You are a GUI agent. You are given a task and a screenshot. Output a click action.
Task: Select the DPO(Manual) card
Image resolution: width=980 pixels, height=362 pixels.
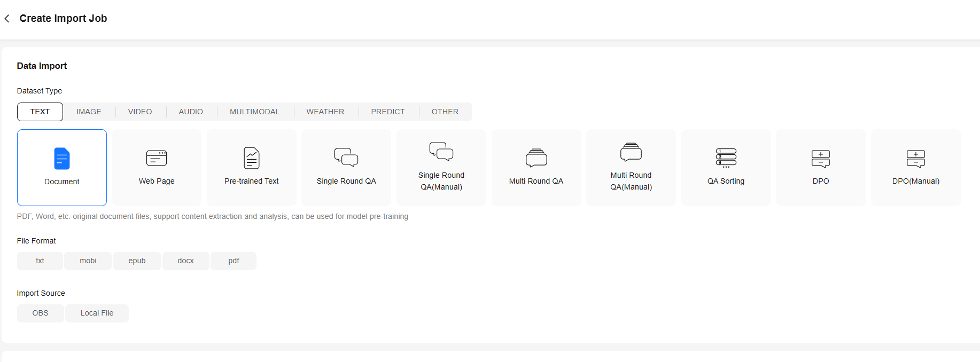pyautogui.click(x=916, y=168)
